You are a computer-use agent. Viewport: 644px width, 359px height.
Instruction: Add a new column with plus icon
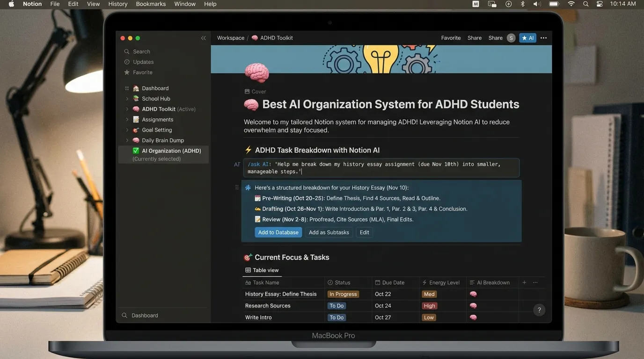[x=524, y=282]
